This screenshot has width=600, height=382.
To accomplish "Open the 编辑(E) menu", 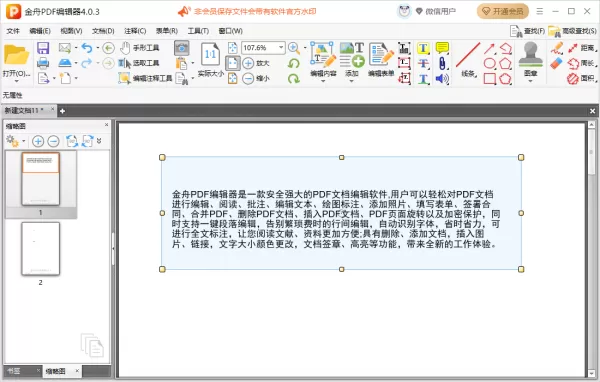I will 40,31.
